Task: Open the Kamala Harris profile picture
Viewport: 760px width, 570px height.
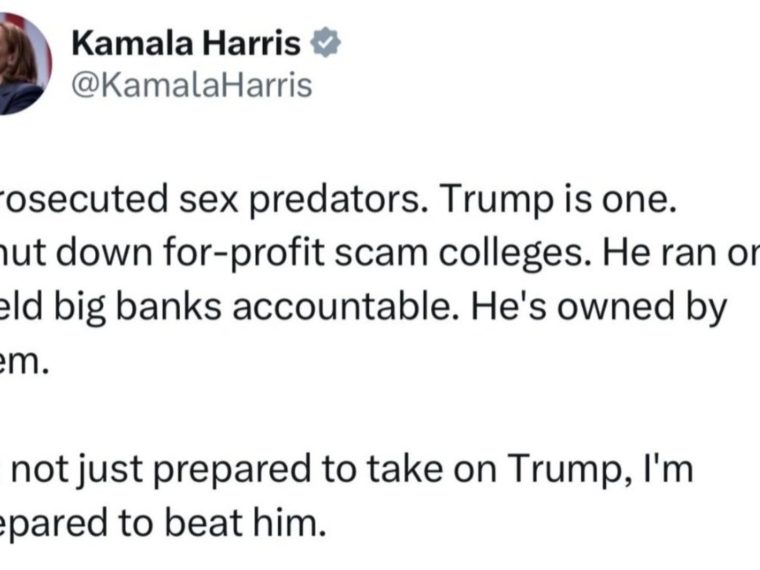Action: 24,63
